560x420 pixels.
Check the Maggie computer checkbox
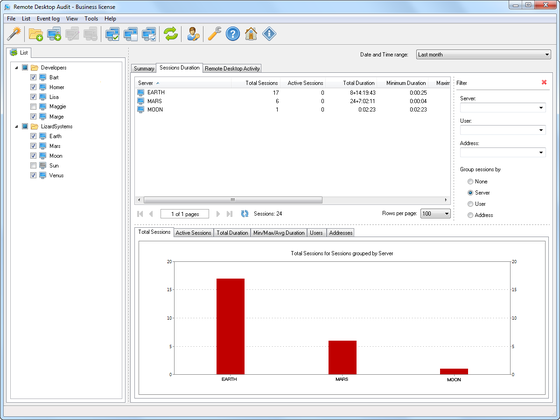tap(33, 106)
